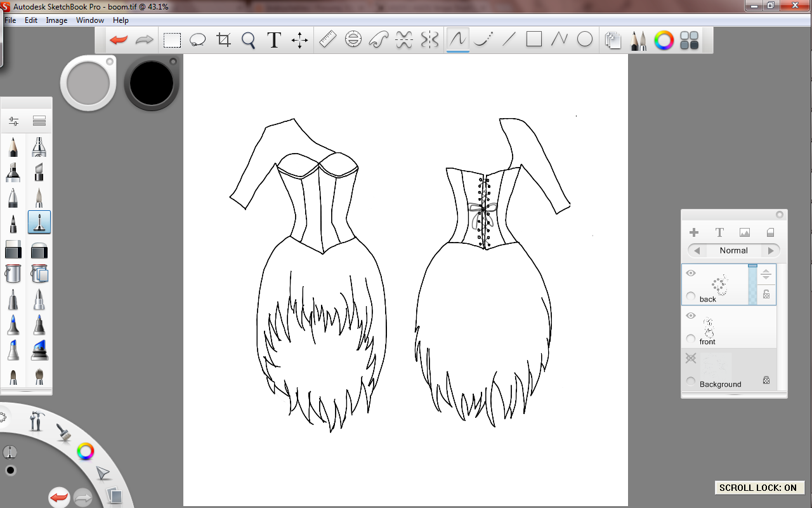This screenshot has height=508, width=812.
Task: Toggle the Ruler guide in the toolbar
Action: coord(327,40)
